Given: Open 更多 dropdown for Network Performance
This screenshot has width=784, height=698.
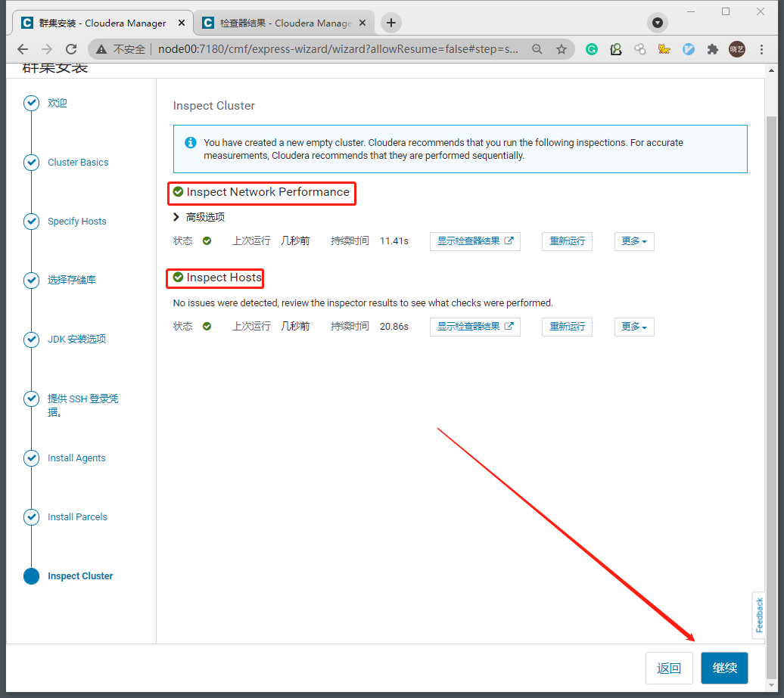Looking at the screenshot, I should [634, 241].
